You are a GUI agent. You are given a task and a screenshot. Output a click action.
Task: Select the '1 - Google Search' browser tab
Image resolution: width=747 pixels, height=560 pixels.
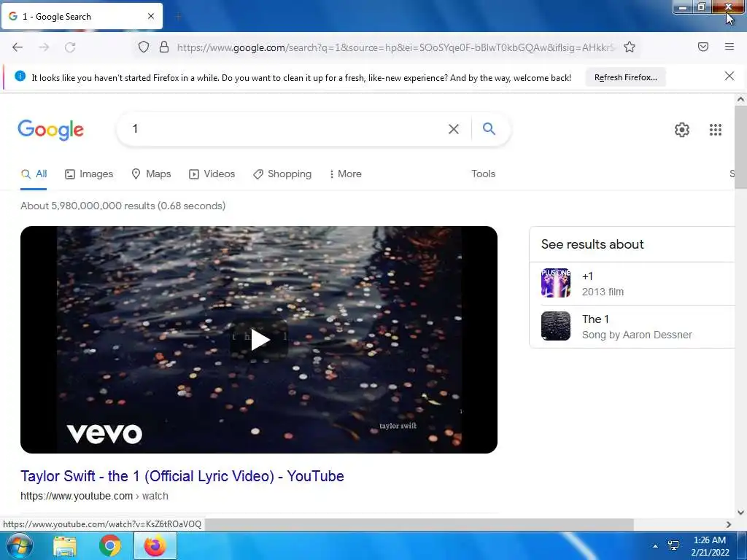click(x=82, y=16)
